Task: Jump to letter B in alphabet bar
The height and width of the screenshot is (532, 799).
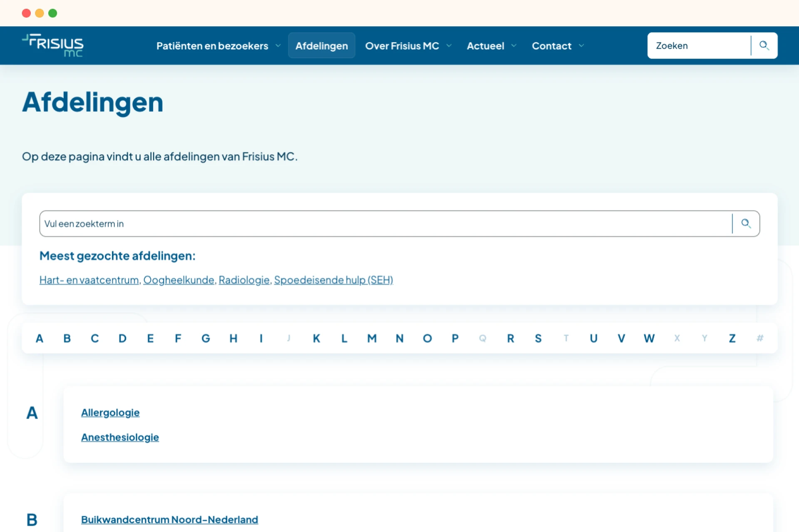Action: click(x=67, y=338)
